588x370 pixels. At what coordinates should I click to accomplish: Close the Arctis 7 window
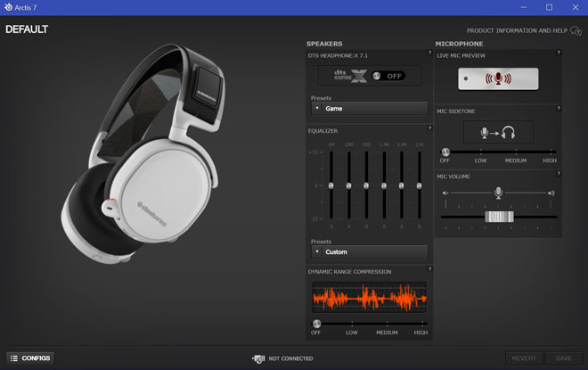pyautogui.click(x=576, y=7)
